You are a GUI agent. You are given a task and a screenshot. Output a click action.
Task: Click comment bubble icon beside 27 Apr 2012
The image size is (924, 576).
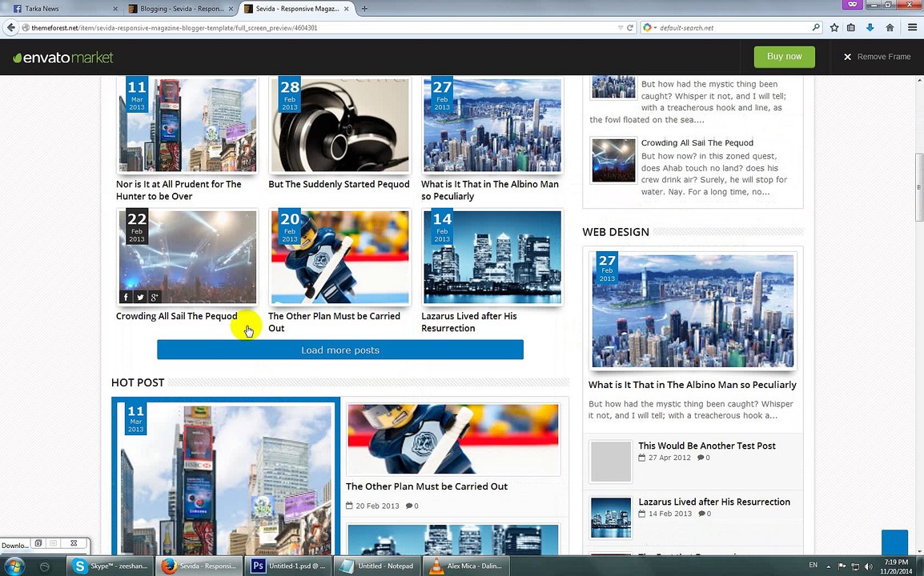click(701, 458)
